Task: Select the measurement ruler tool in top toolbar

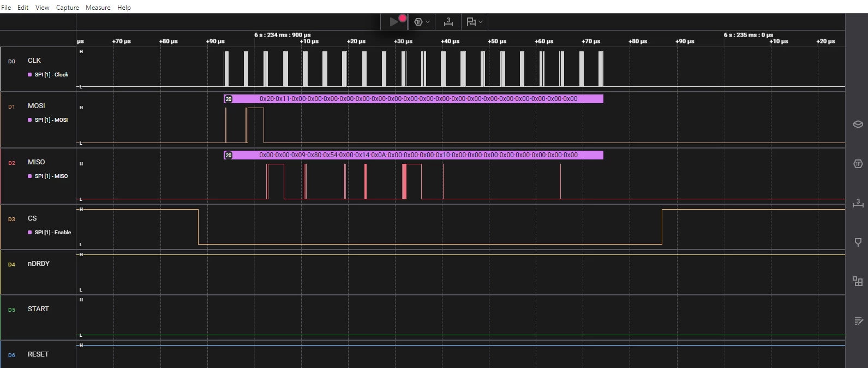Action: pyautogui.click(x=448, y=22)
